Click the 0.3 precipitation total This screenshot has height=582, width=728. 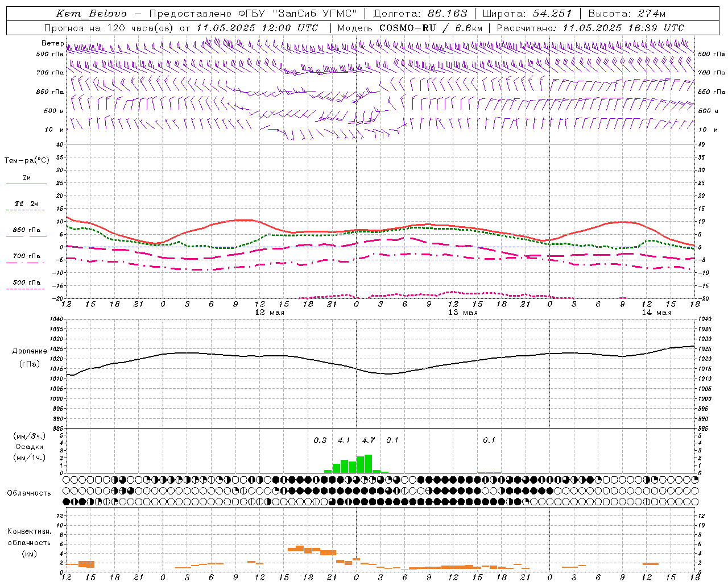click(x=320, y=440)
